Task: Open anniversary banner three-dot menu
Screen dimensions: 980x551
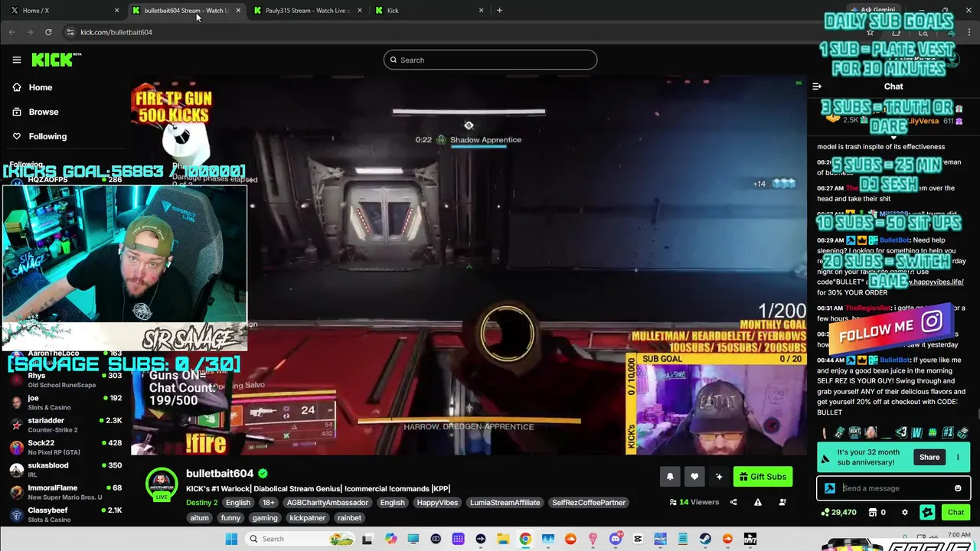Action: tap(958, 458)
